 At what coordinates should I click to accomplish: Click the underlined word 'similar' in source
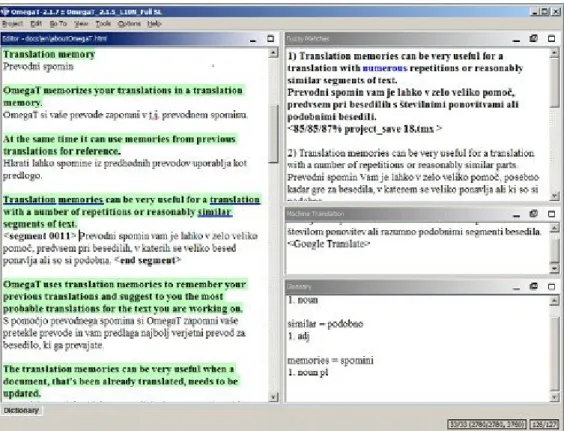tap(214, 212)
